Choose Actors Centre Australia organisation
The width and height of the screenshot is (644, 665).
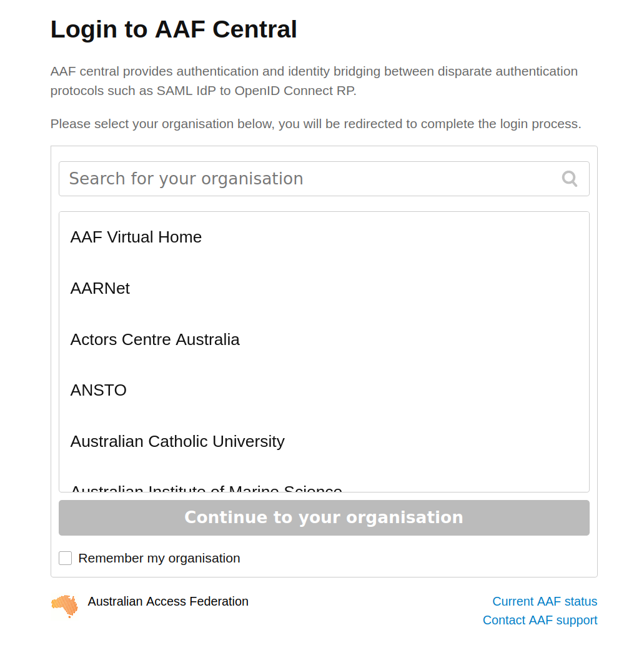pyautogui.click(x=324, y=339)
